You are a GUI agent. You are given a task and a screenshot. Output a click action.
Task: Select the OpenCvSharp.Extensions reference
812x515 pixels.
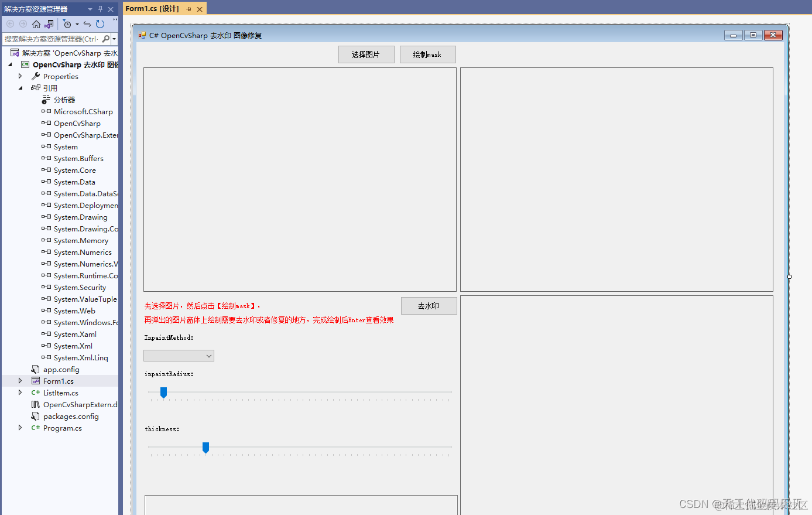pyautogui.click(x=86, y=135)
